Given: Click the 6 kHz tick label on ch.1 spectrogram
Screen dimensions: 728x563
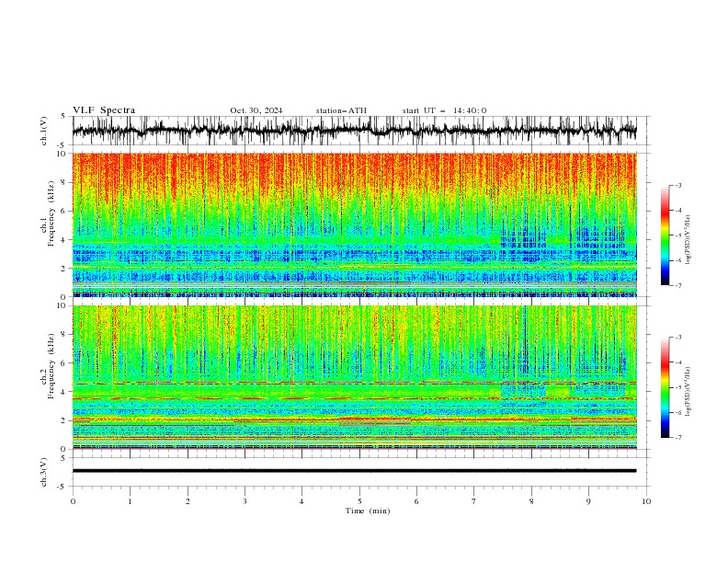Looking at the screenshot, I should click(63, 211).
